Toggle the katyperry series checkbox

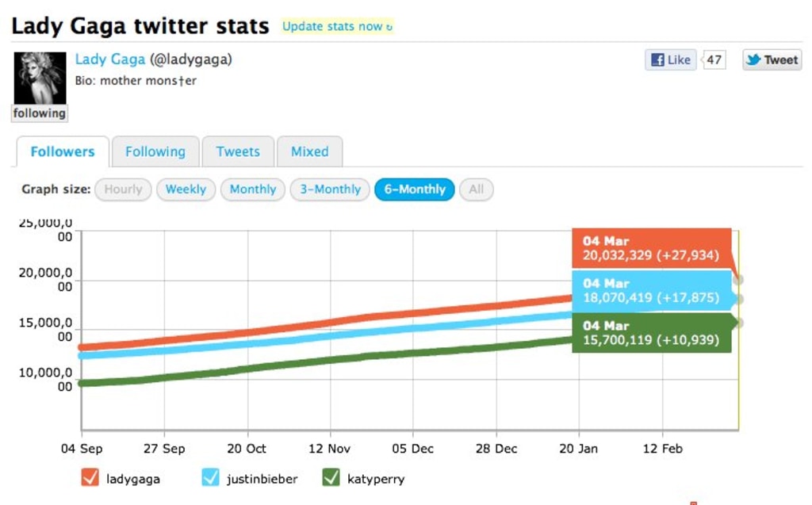click(x=331, y=478)
